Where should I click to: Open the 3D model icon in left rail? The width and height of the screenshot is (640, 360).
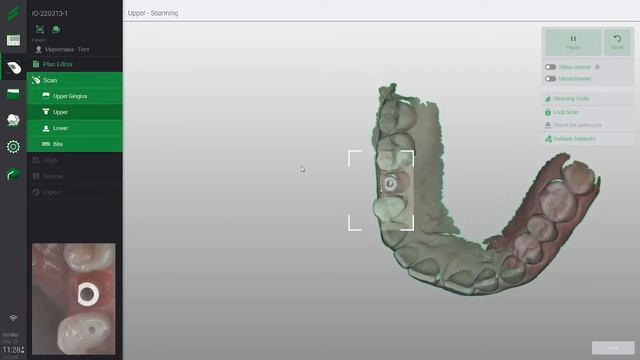point(13,120)
